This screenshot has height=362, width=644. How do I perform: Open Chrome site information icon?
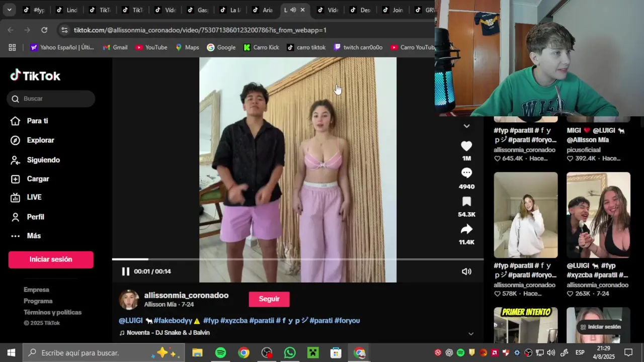pos(64,30)
